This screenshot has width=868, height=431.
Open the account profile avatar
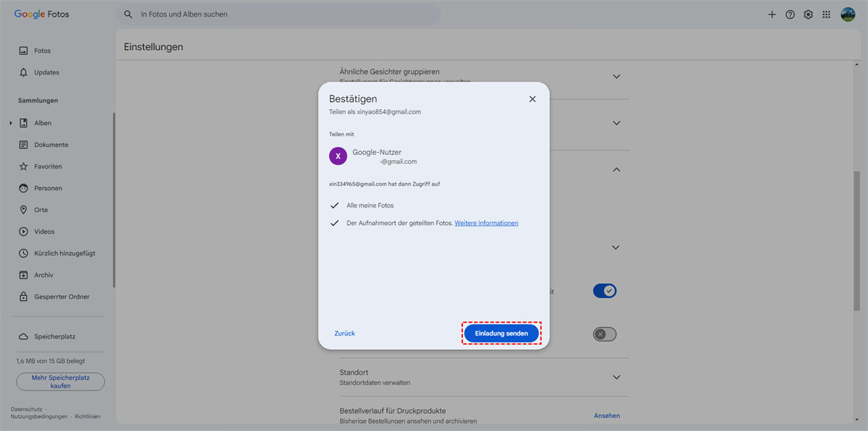[x=848, y=14]
